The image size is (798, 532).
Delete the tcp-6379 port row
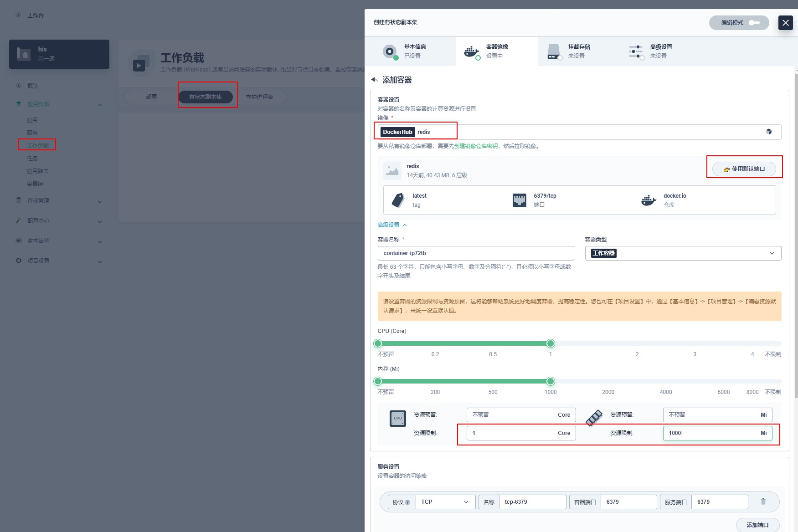coord(763,501)
